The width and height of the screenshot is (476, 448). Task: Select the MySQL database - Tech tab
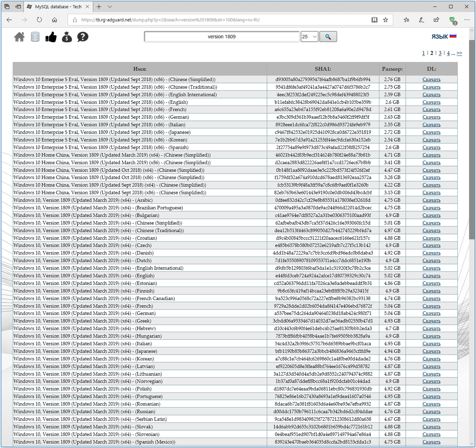coord(58,7)
